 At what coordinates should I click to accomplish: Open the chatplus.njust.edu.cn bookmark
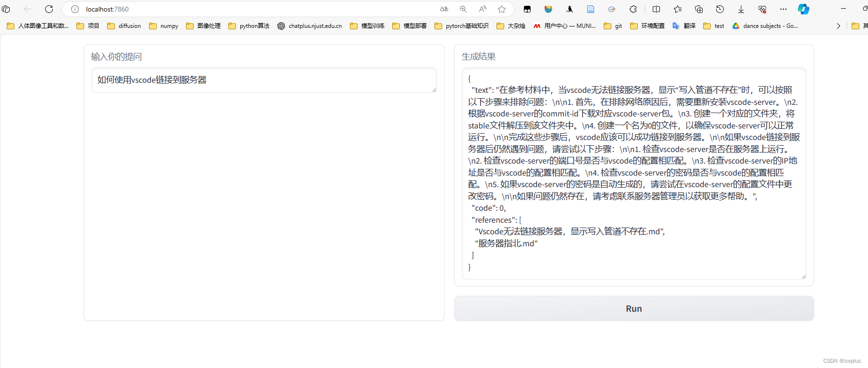(x=310, y=26)
